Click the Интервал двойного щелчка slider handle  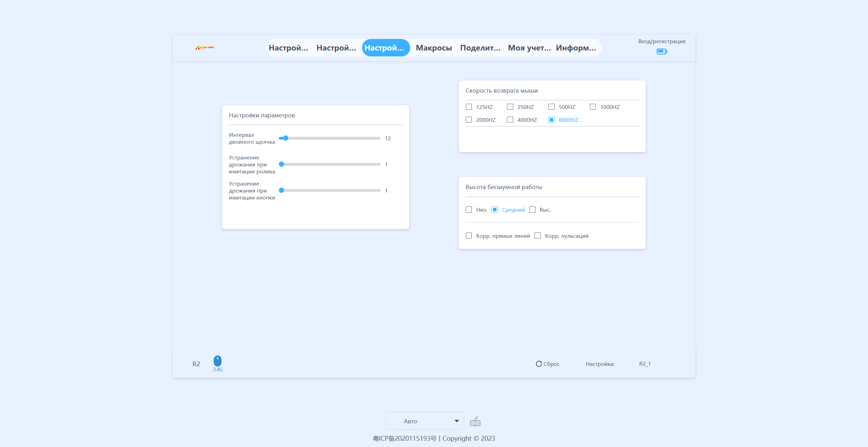pyautogui.click(x=286, y=138)
